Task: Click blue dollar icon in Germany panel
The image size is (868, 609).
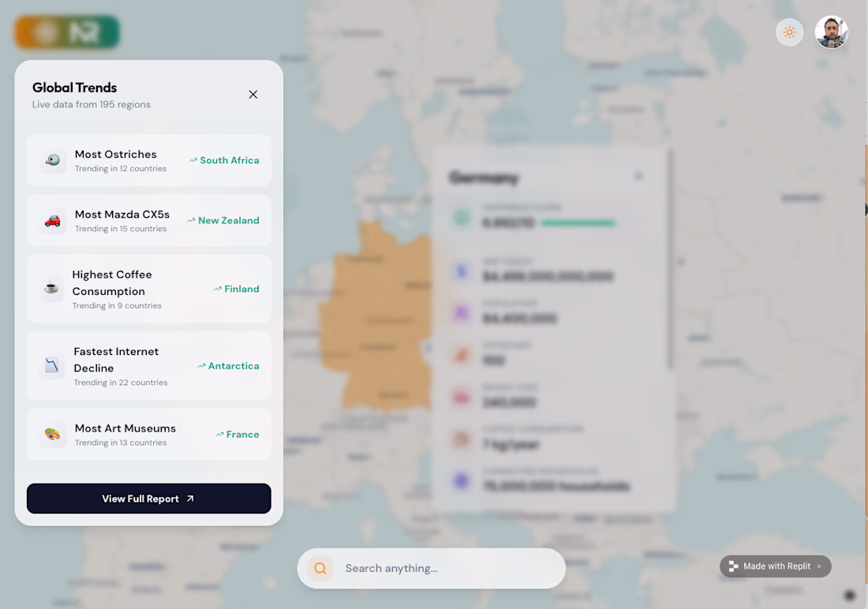Action: (461, 271)
